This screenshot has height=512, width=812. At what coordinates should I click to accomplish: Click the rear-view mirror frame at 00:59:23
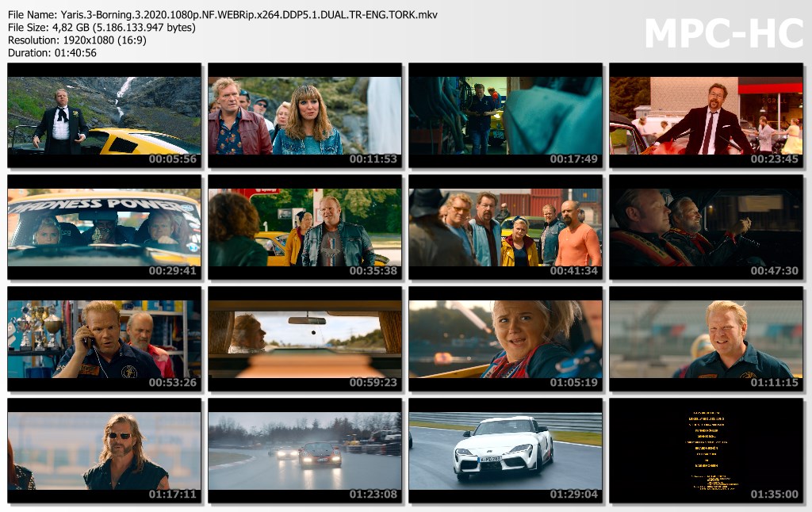[305, 339]
